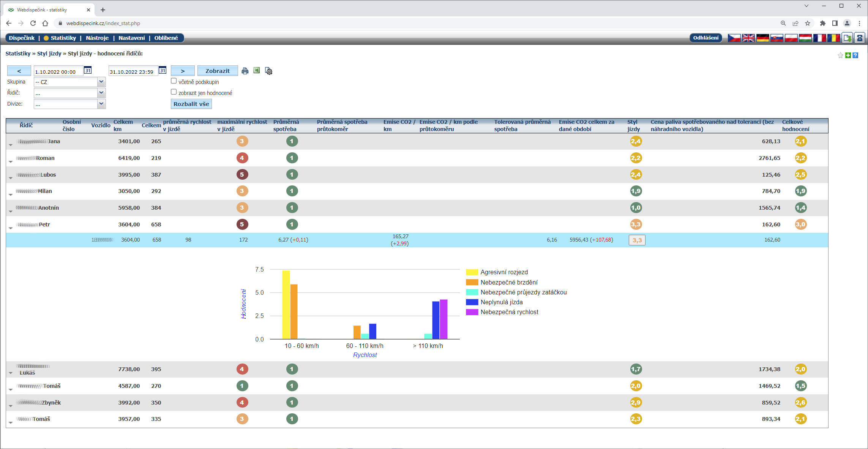Open the start date calendar picker
This screenshot has height=449, width=868.
pyautogui.click(x=88, y=70)
